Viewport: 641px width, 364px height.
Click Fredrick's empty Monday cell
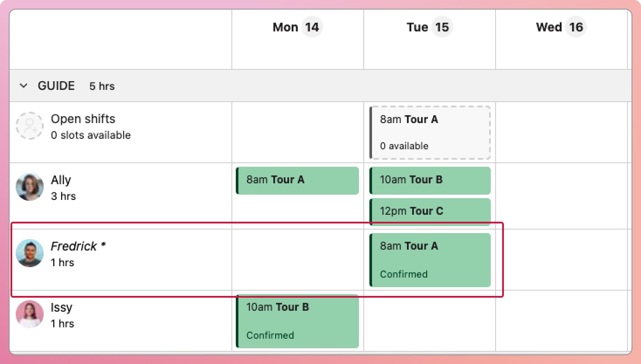(297, 260)
